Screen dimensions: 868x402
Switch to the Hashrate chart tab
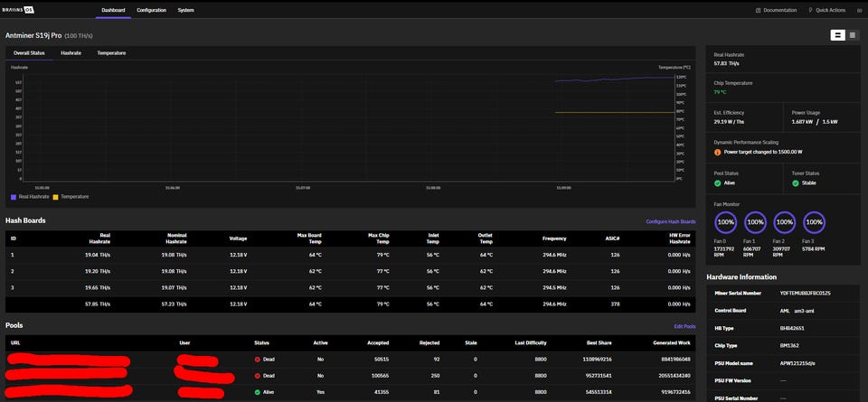point(71,53)
